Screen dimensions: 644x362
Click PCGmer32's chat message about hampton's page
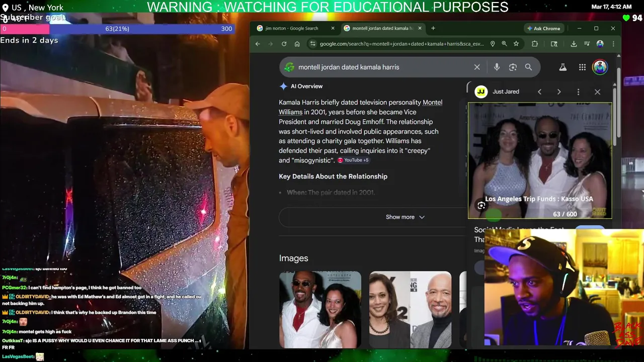pyautogui.click(x=71, y=288)
